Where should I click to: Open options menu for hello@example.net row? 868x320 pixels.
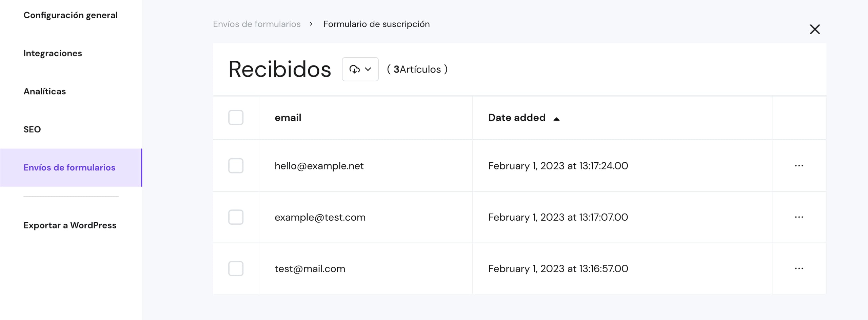point(799,166)
